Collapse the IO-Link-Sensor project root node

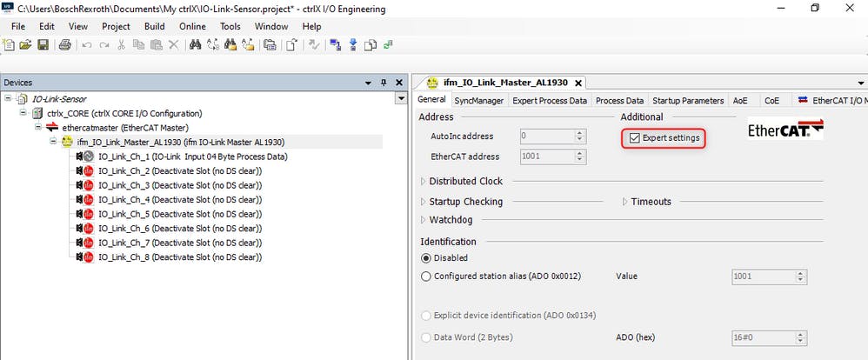(x=8, y=98)
